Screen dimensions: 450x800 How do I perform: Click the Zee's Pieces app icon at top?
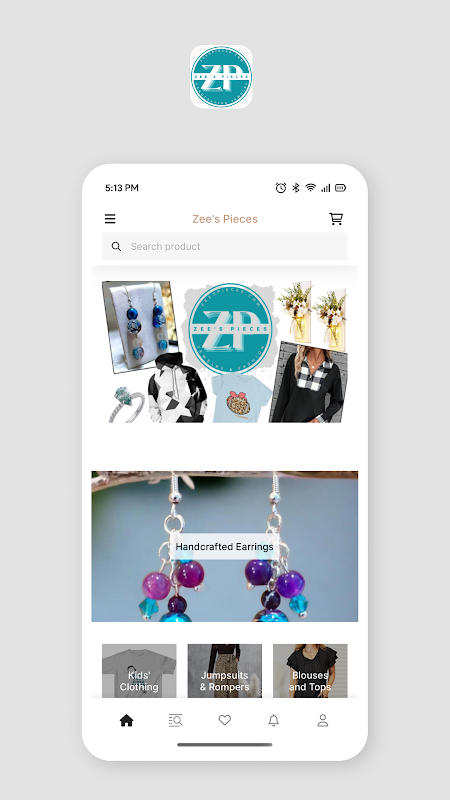(x=221, y=77)
